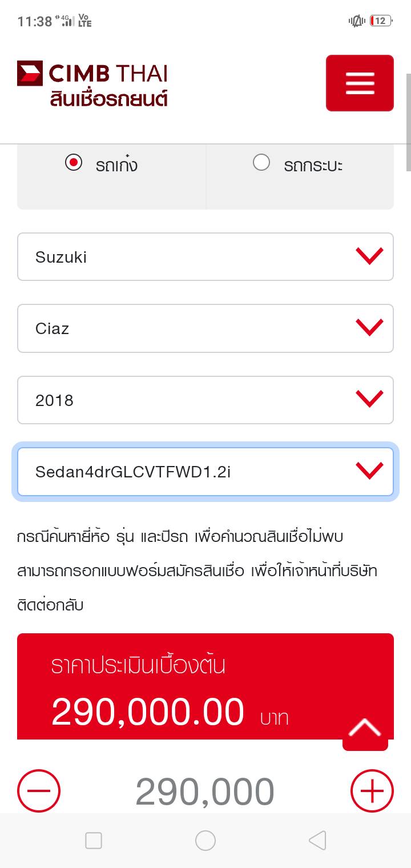Open the red hamburger menu
The width and height of the screenshot is (411, 868).
(x=360, y=83)
